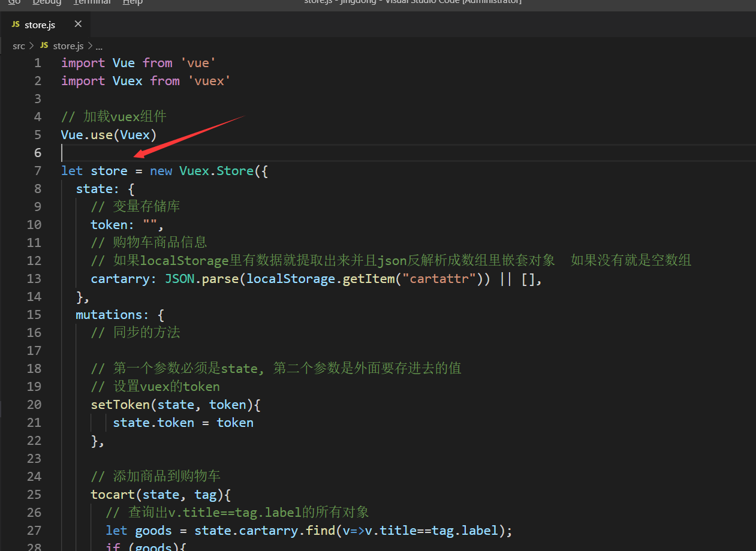
Task: Click the "setToken" method name
Action: click(121, 405)
